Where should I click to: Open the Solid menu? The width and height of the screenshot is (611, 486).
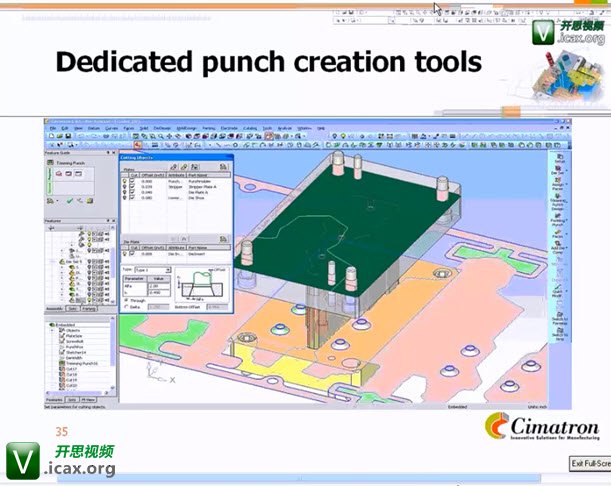pyautogui.click(x=144, y=128)
